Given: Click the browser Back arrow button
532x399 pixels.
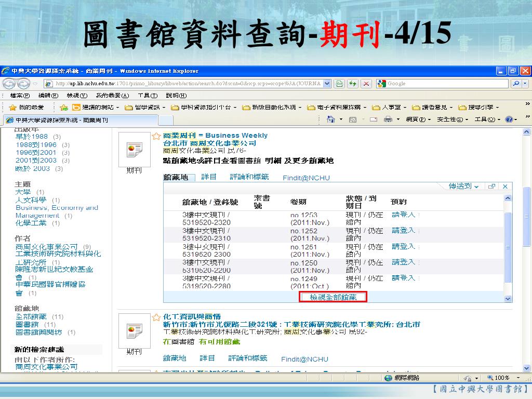Looking at the screenshot, I should coord(9,84).
